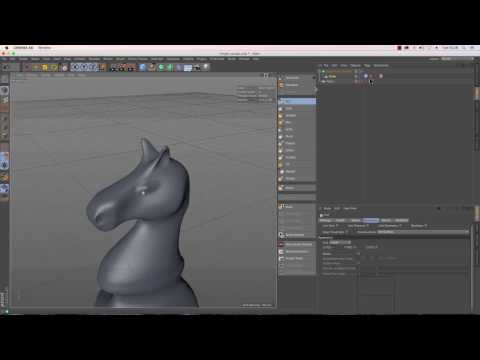Click the Project Mesh button
The height and width of the screenshot is (360, 480).
pos(297,258)
